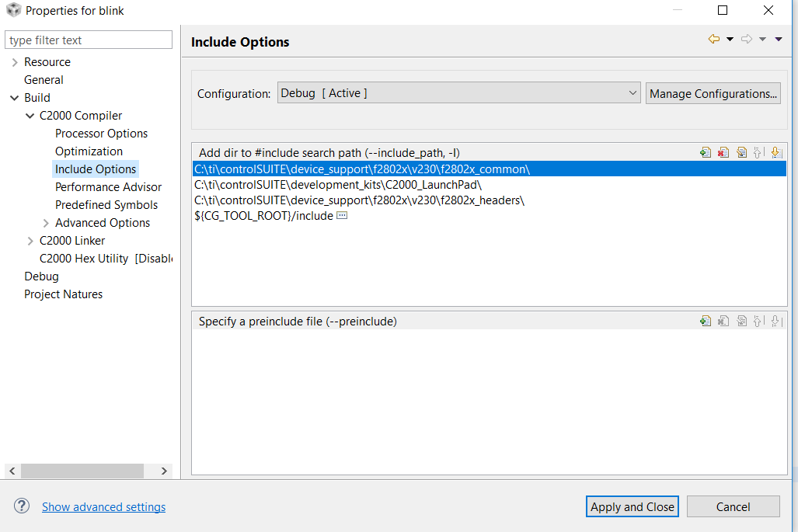The width and height of the screenshot is (798, 532).
Task: Select Processor Options in the tree
Action: click(101, 134)
